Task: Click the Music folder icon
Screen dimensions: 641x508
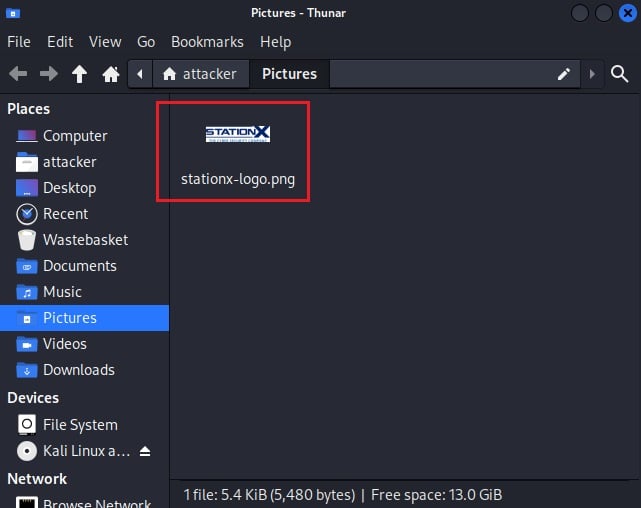Action: [27, 292]
